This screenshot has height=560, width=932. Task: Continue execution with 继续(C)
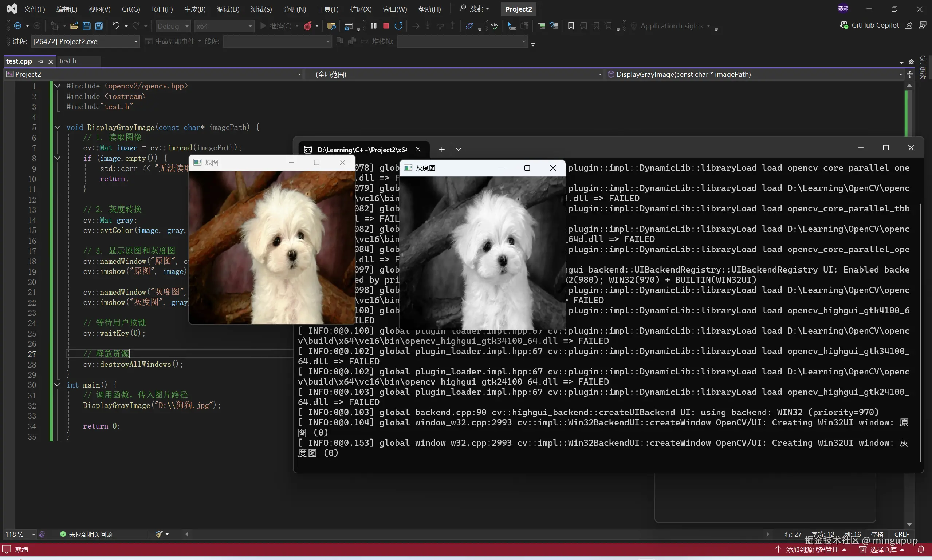click(x=279, y=26)
